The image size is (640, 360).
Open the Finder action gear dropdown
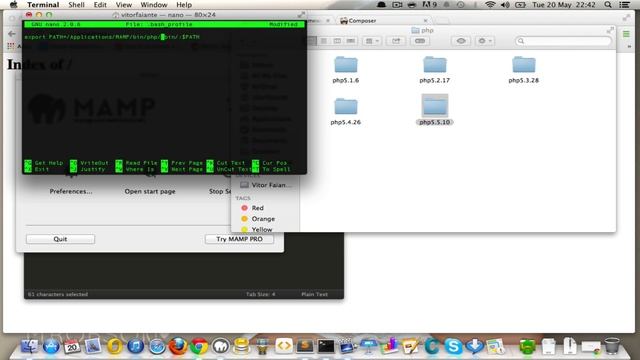[x=484, y=41]
